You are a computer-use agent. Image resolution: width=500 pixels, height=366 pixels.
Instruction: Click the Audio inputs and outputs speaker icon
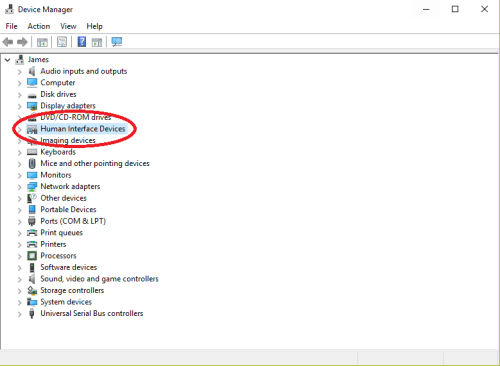coord(32,71)
